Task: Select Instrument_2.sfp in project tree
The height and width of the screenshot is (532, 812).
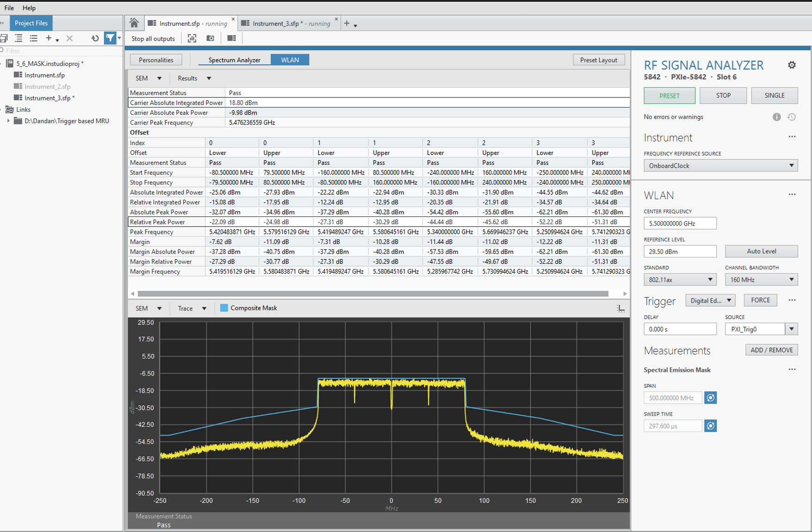Action: pyautogui.click(x=47, y=86)
